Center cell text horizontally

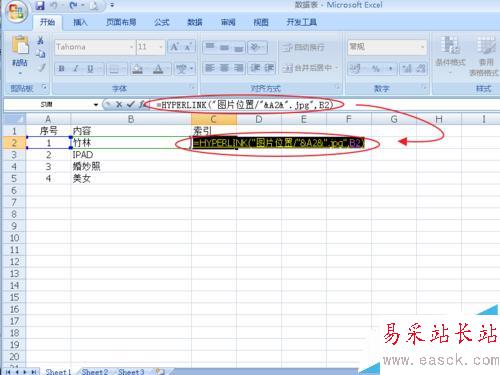(224, 69)
